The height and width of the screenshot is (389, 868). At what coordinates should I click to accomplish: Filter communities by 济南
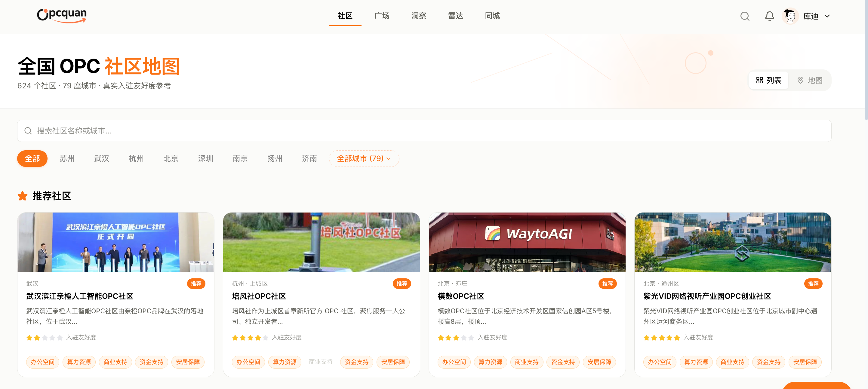(309, 158)
